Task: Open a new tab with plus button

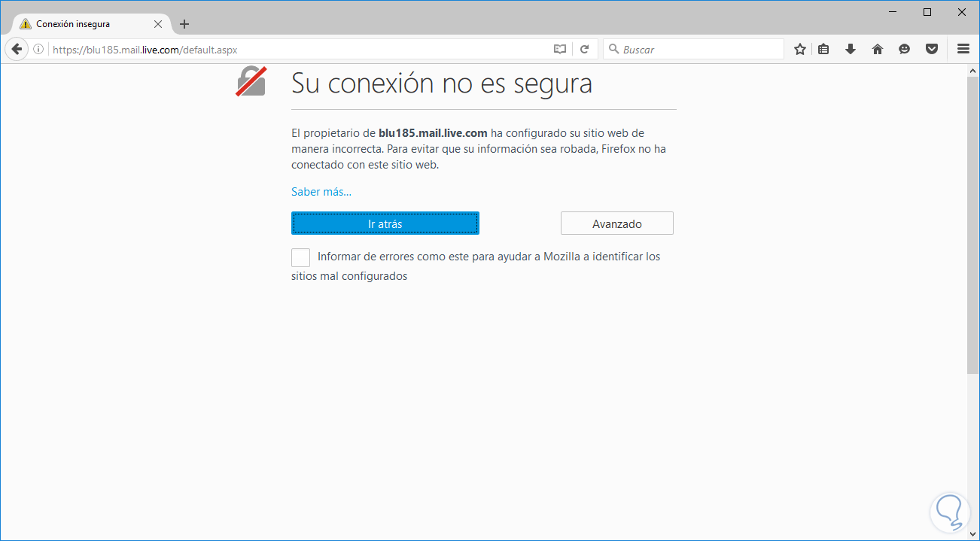Action: coord(184,24)
